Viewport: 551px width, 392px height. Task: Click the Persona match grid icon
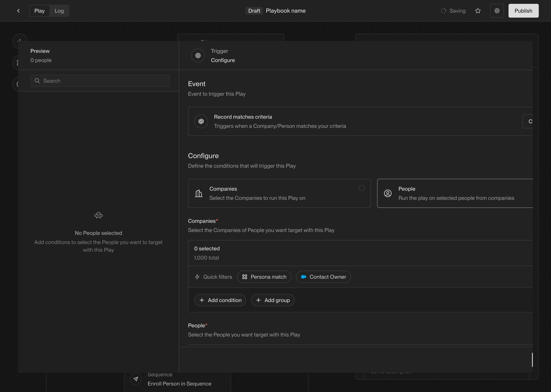245,277
